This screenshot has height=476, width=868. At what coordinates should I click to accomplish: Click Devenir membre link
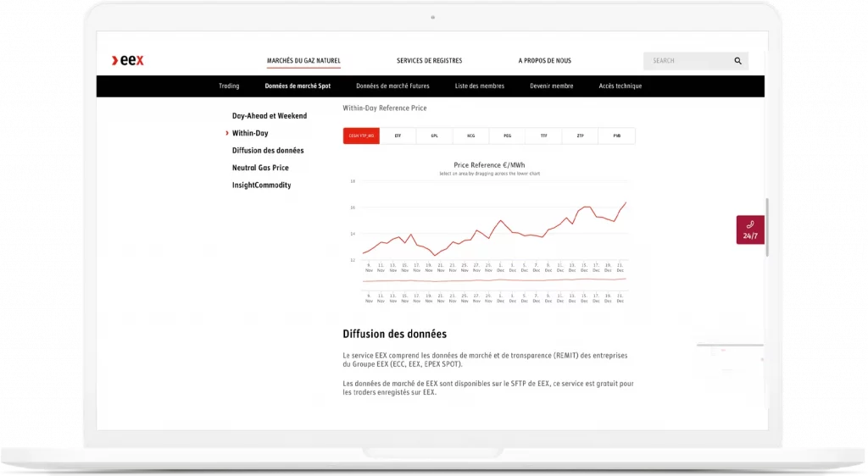click(551, 86)
